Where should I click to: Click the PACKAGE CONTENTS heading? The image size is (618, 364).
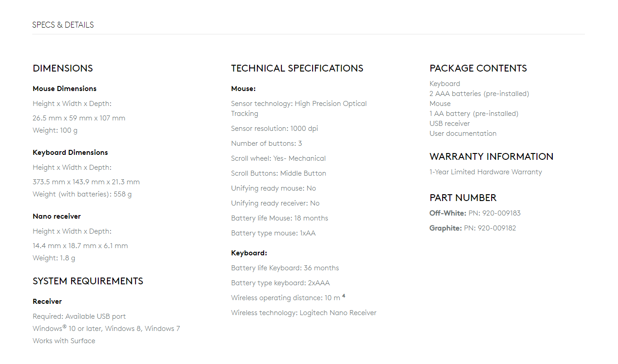coord(478,68)
